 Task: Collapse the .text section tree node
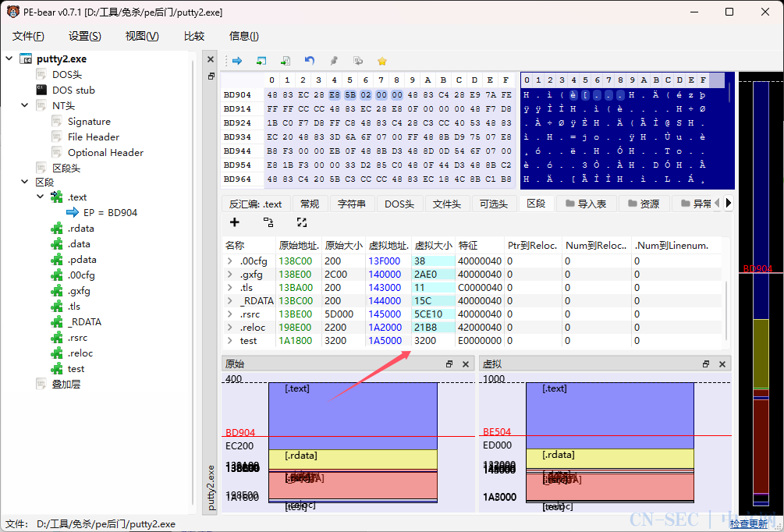click(41, 197)
